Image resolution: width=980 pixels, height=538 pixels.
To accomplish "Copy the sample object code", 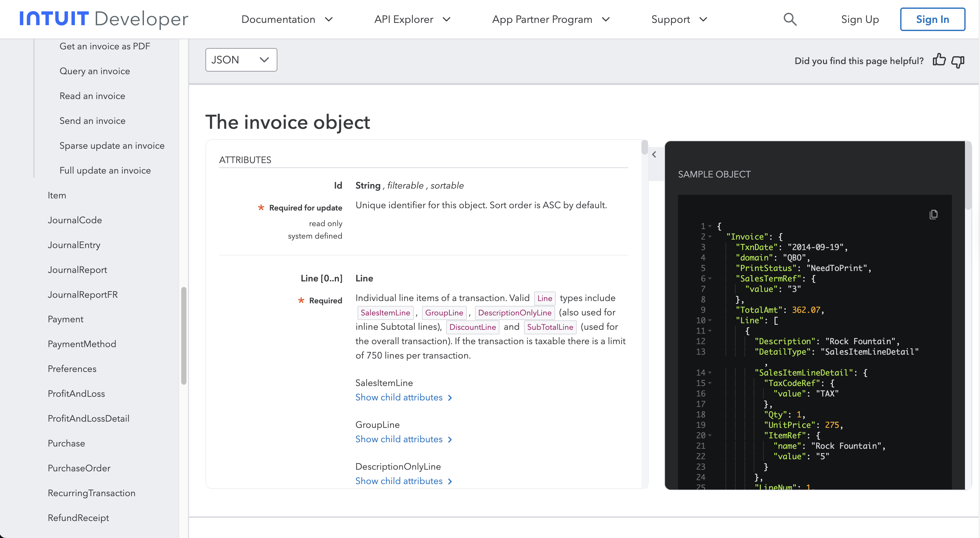I will 933,215.
